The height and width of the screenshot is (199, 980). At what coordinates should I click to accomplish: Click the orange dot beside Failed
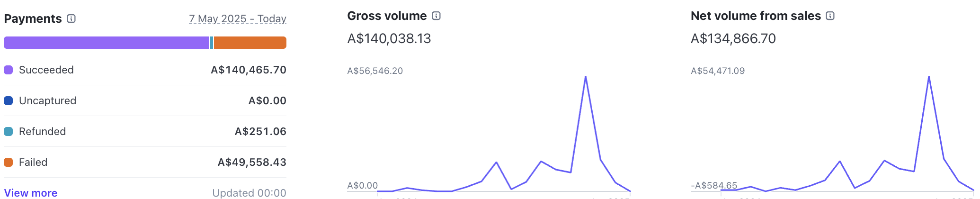pyautogui.click(x=9, y=163)
